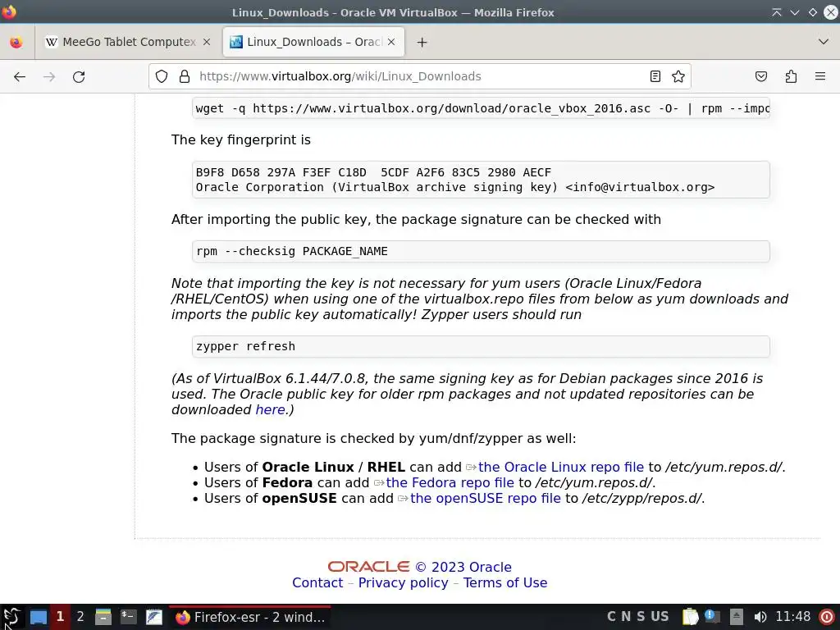Open the Oracle Linux repo file link
Image resolution: width=840 pixels, height=630 pixels.
pos(561,467)
